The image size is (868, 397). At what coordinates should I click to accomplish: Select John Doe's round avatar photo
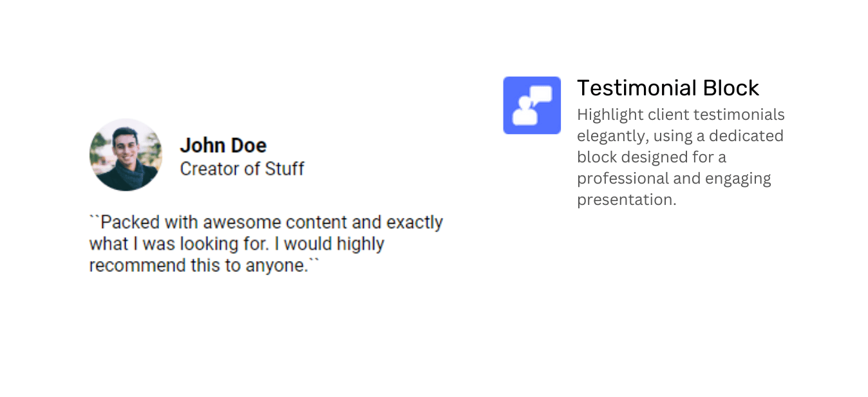click(126, 155)
